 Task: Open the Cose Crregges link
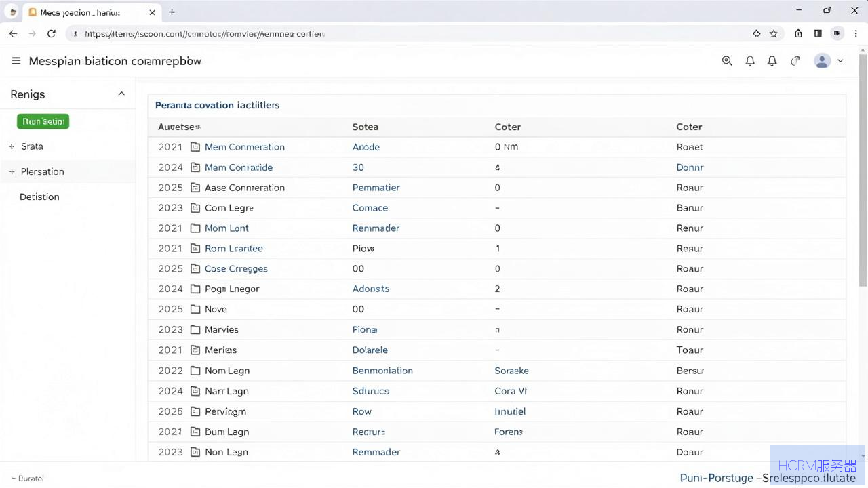click(x=236, y=269)
